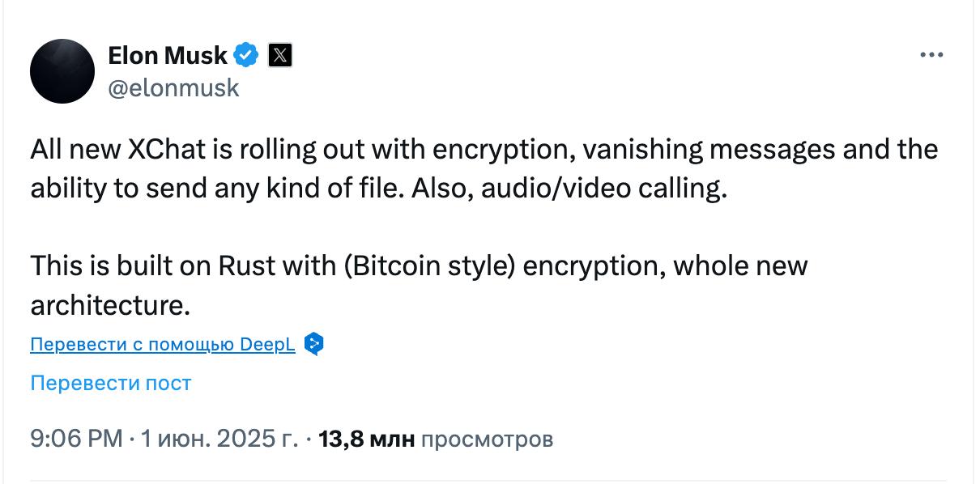Click "Перевести с помощью DeepL" link

pos(162,345)
